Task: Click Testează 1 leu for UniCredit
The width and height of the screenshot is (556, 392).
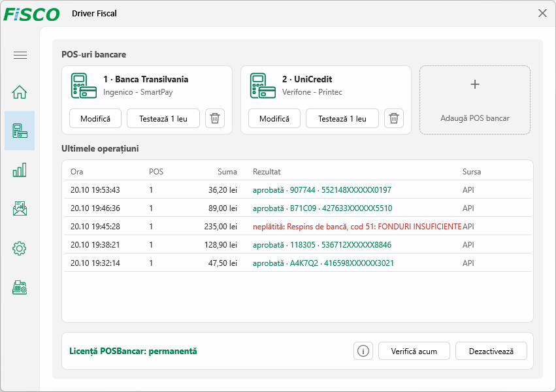Action: 342,118
